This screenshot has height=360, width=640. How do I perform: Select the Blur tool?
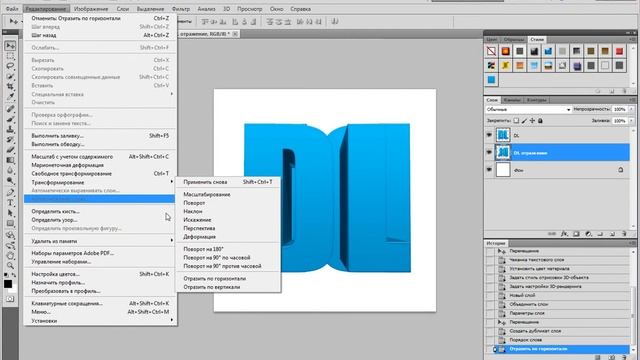(x=10, y=170)
